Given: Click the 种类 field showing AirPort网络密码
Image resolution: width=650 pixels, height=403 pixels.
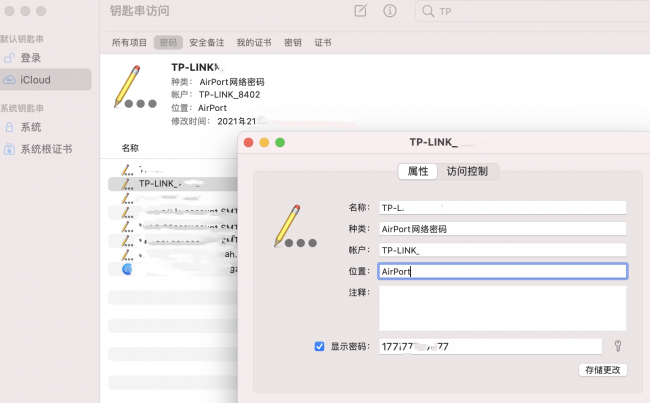Looking at the screenshot, I should tap(502, 229).
